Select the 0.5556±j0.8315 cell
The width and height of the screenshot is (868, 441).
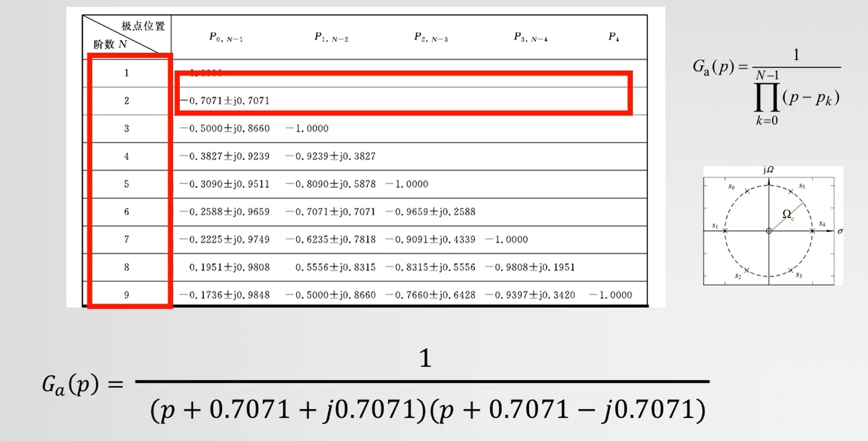[336, 267]
